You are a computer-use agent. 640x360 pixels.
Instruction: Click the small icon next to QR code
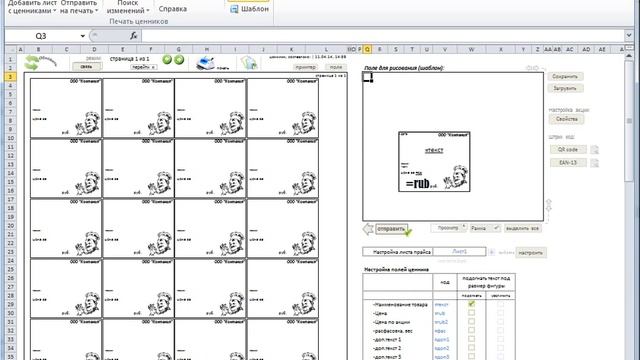[x=595, y=150]
